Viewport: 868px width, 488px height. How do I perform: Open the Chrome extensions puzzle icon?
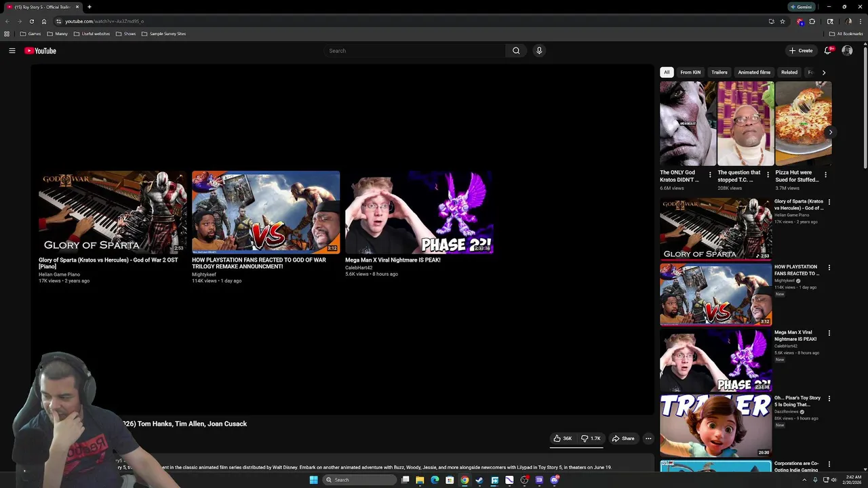coord(812,21)
